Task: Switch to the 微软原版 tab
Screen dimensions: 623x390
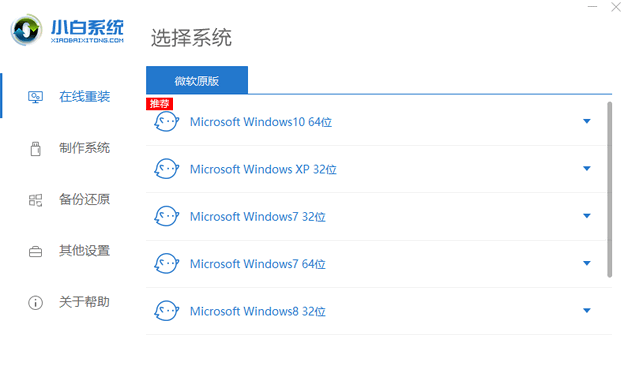Action: coord(197,80)
